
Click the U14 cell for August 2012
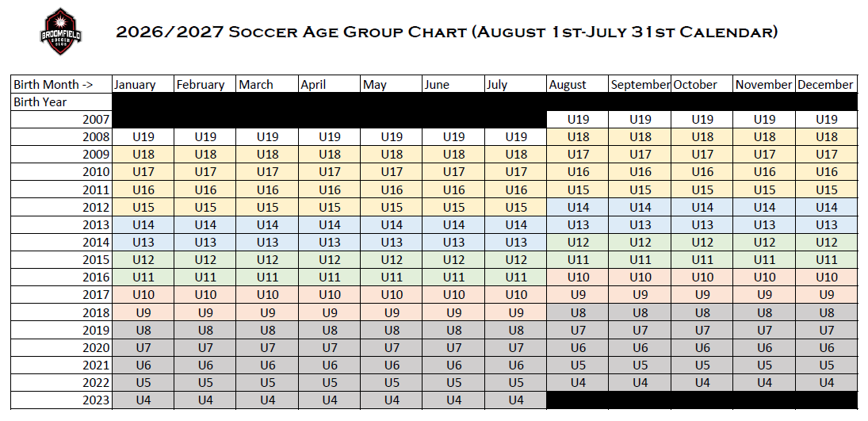click(x=578, y=208)
